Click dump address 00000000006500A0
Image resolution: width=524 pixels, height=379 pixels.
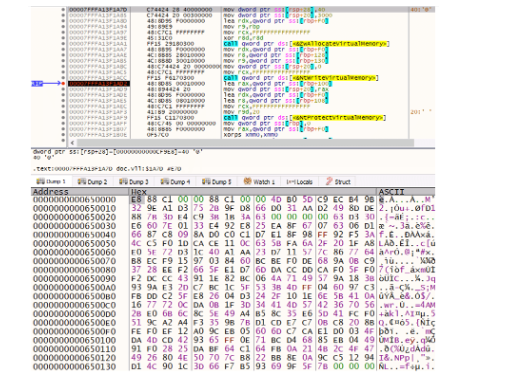click(x=74, y=287)
